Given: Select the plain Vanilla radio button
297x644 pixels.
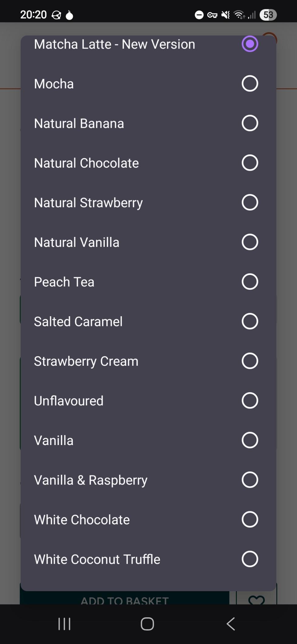Looking at the screenshot, I should pos(250,440).
